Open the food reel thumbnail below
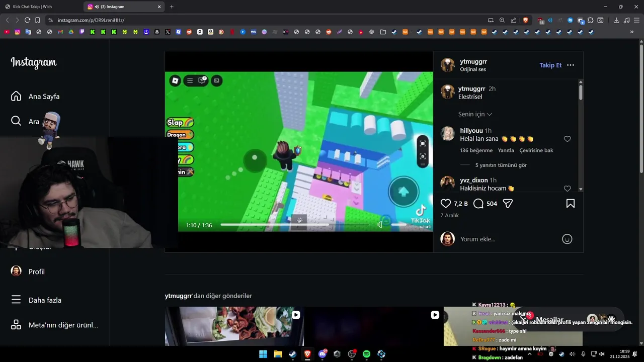Viewport: 644px width, 362px height. coord(234,326)
